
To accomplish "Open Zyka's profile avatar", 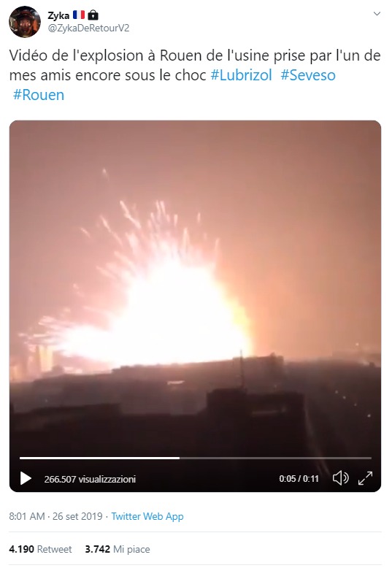I will (25, 21).
